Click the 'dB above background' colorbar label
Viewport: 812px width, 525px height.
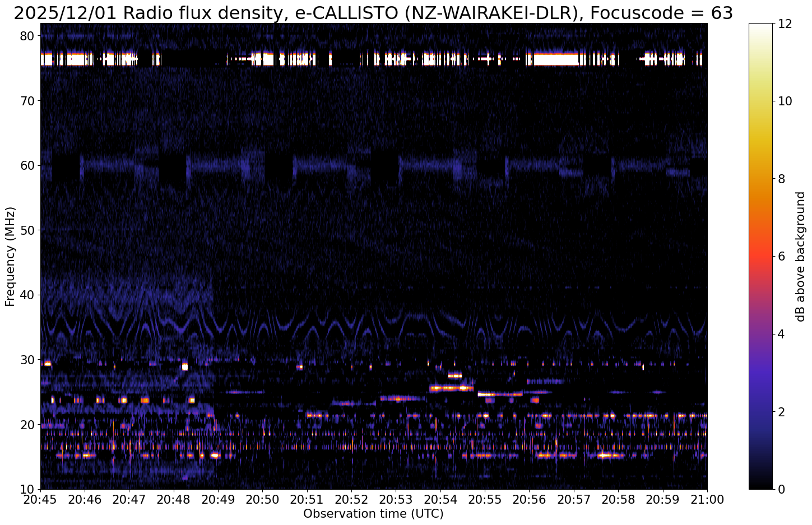[800, 256]
